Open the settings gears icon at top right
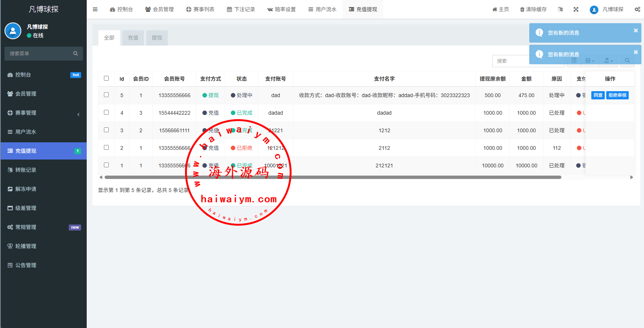Image resolution: width=644 pixels, height=328 pixels. [x=637, y=9]
